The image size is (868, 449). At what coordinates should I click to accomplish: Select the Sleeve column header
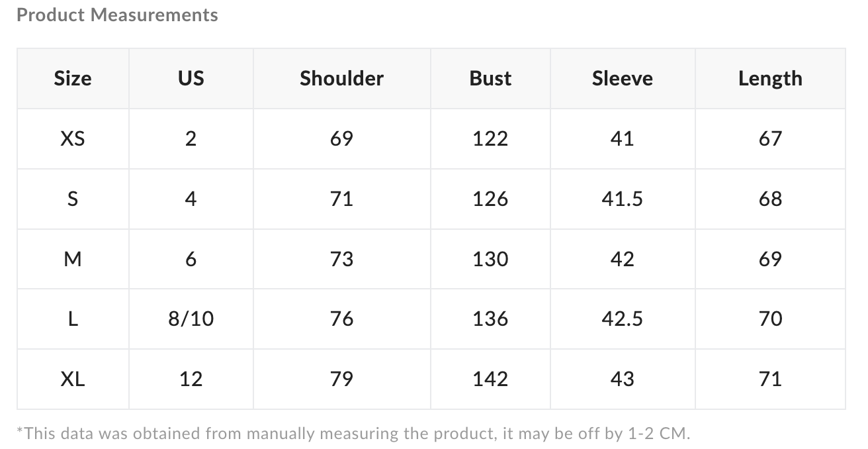point(622,78)
